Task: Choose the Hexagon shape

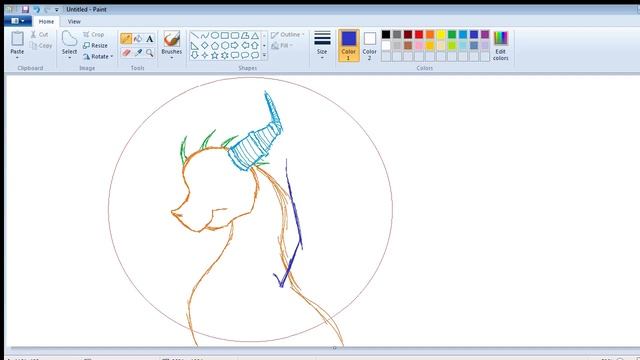Action: coord(225,46)
